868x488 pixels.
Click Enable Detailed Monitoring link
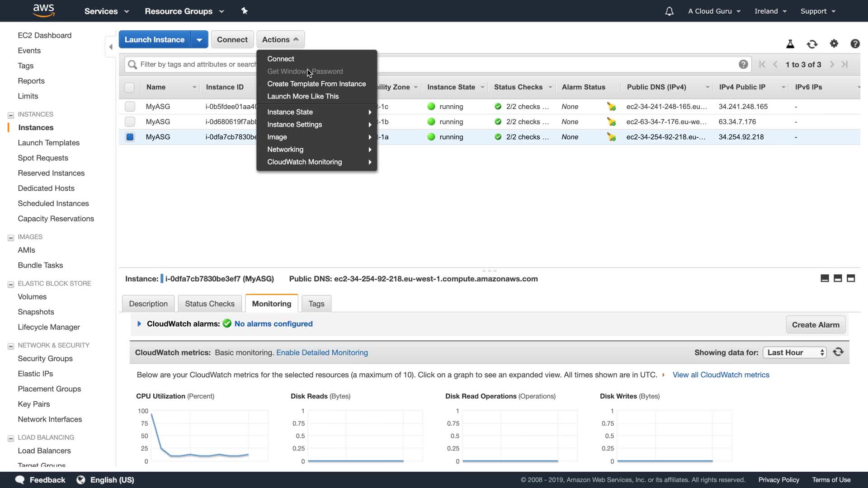322,352
